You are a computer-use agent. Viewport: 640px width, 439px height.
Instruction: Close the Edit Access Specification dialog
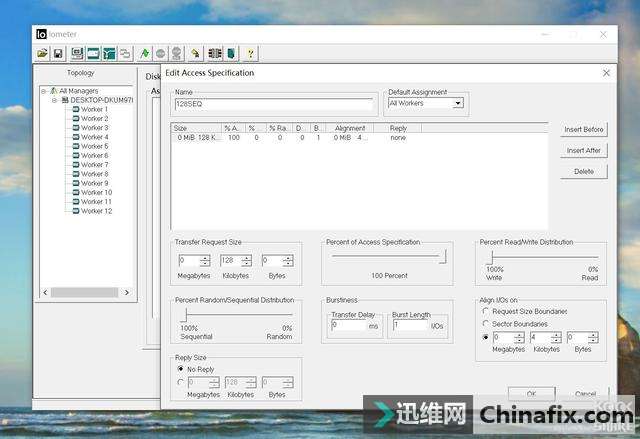606,73
